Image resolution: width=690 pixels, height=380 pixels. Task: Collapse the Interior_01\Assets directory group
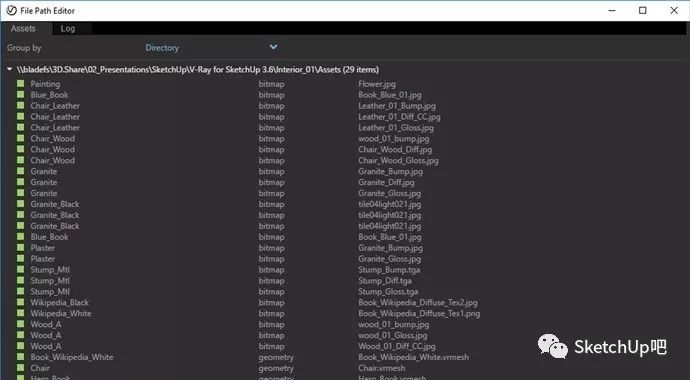(10, 69)
